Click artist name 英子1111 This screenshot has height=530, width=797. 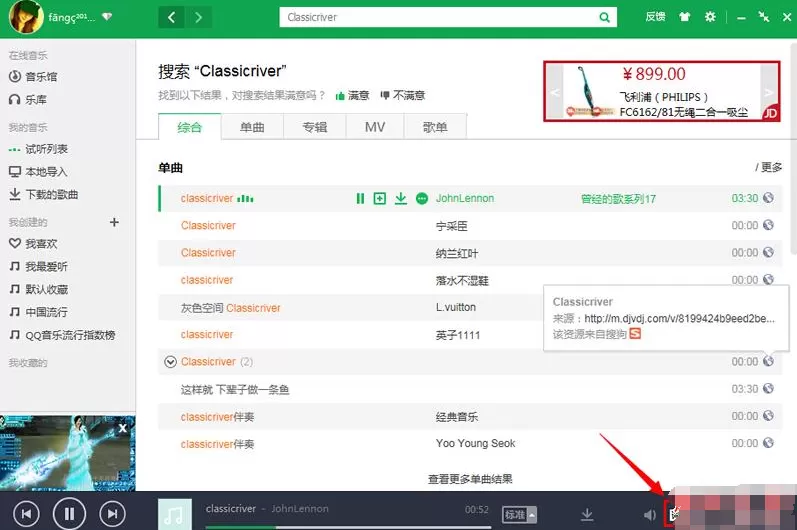click(x=457, y=335)
